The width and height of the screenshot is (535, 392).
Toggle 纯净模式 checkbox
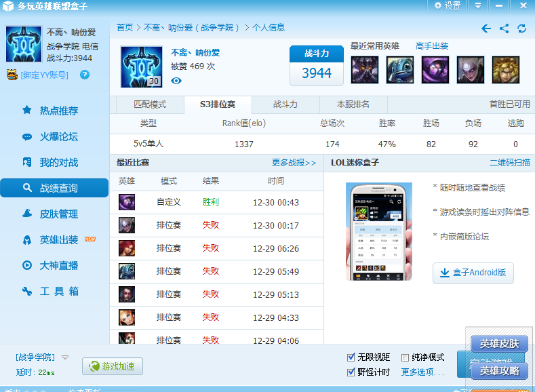(405, 357)
